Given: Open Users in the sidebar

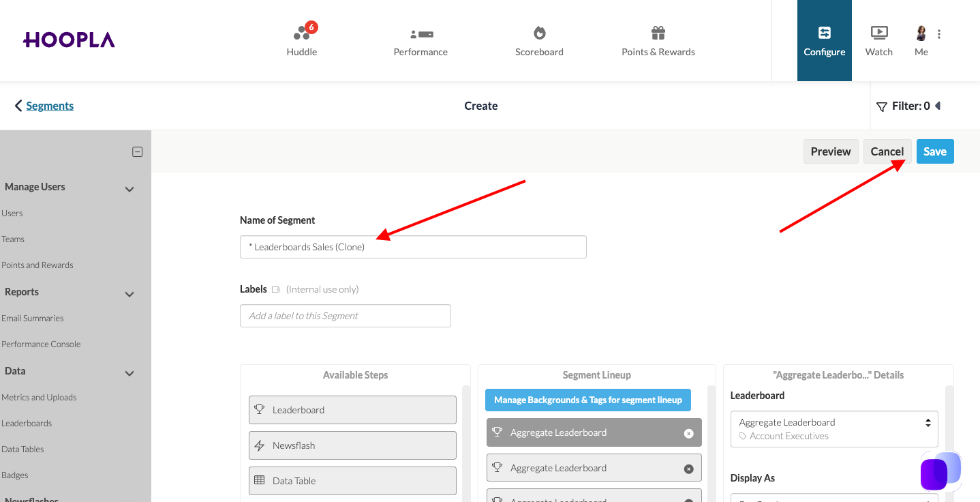Looking at the screenshot, I should 12,213.
